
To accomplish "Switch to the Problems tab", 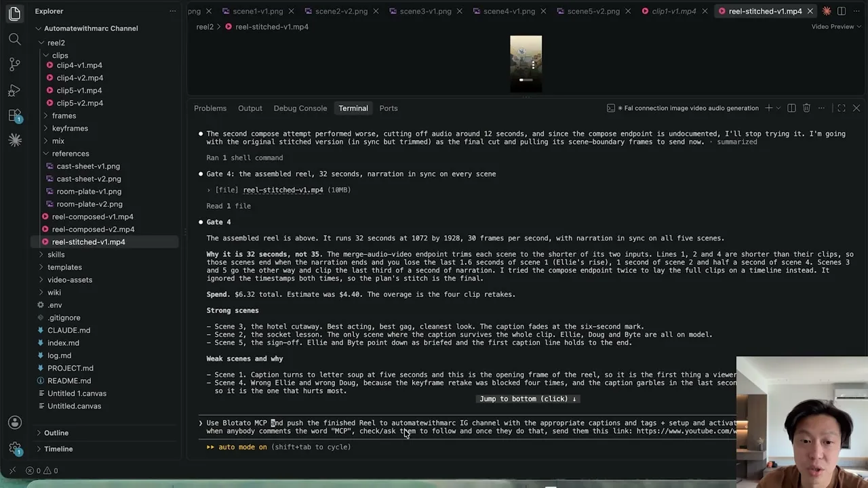I will [x=210, y=108].
